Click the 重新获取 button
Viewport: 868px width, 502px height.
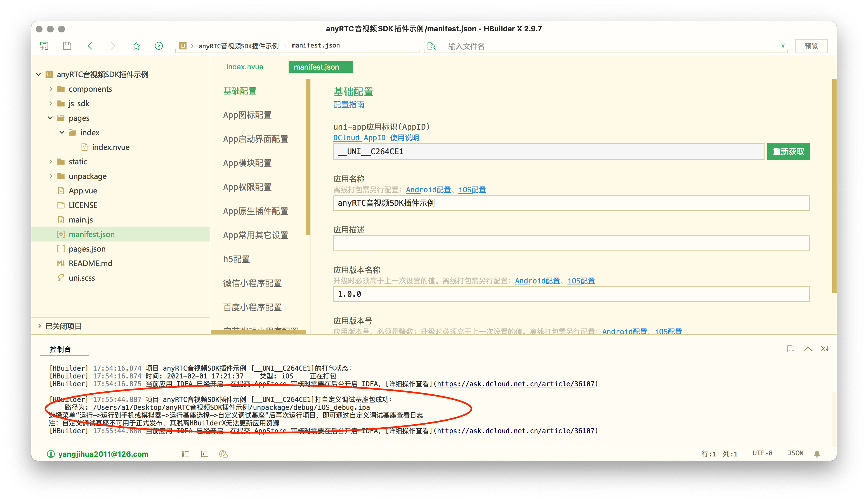click(788, 151)
